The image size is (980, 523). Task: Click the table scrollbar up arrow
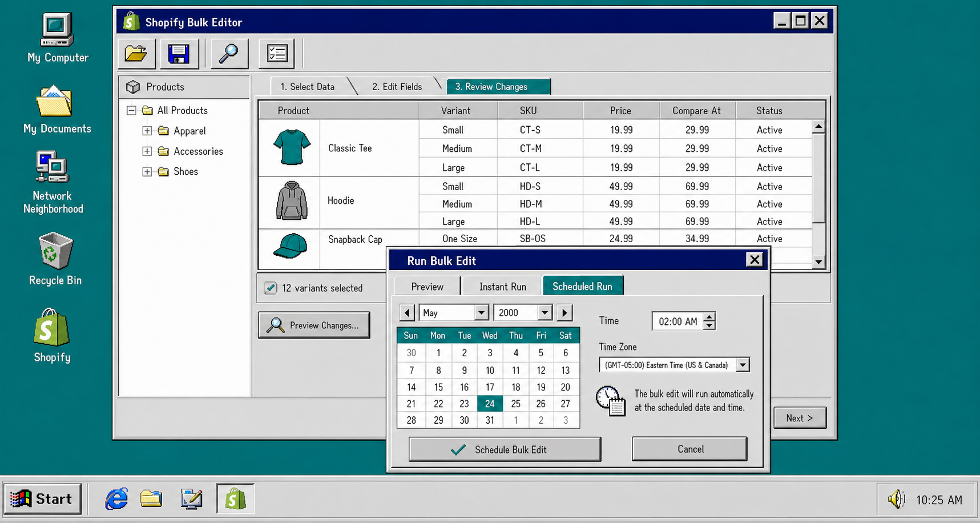(x=818, y=127)
